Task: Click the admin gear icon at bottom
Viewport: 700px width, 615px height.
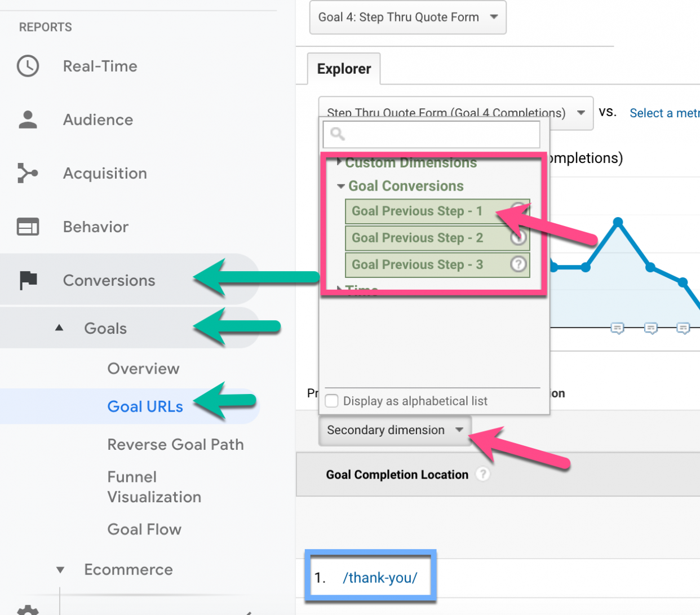Action: click(28, 610)
